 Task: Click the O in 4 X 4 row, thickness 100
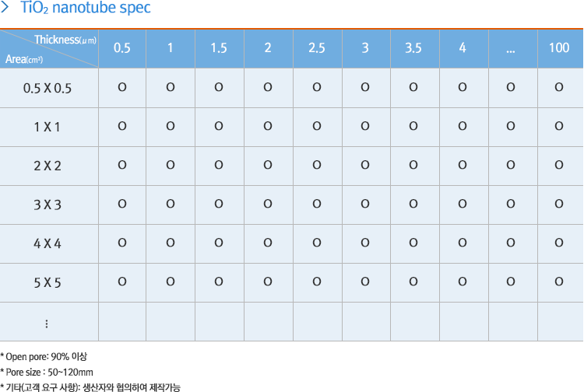(559, 243)
